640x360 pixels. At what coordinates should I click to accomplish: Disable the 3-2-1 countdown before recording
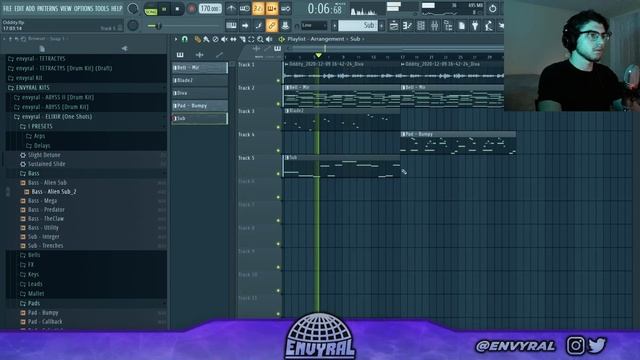tap(258, 9)
